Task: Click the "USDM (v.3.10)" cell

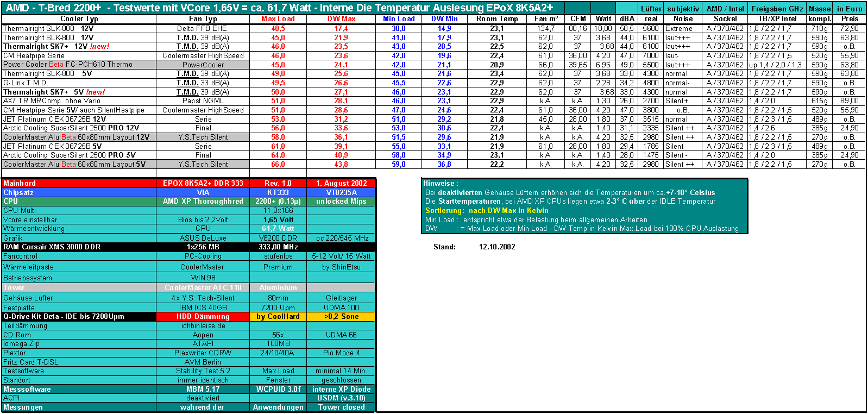Action: point(341,398)
